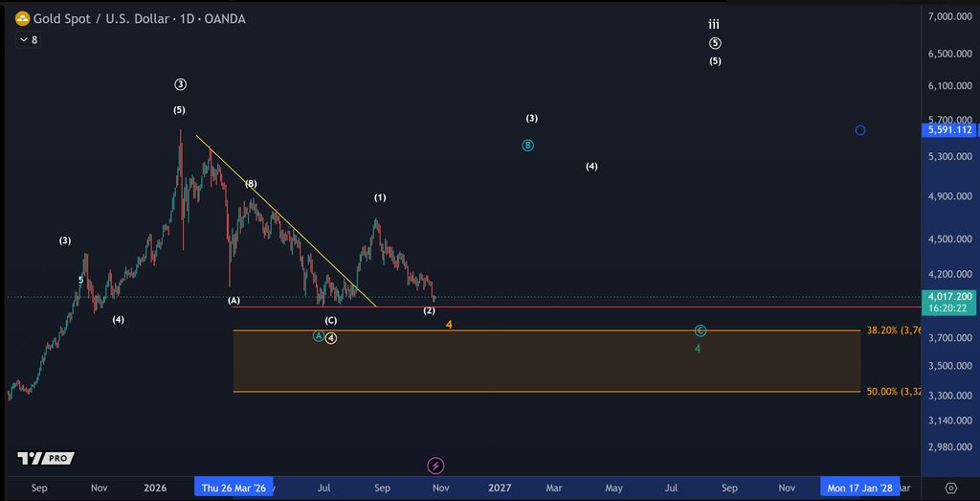Select the (1) wave label above September peak

tap(380, 197)
